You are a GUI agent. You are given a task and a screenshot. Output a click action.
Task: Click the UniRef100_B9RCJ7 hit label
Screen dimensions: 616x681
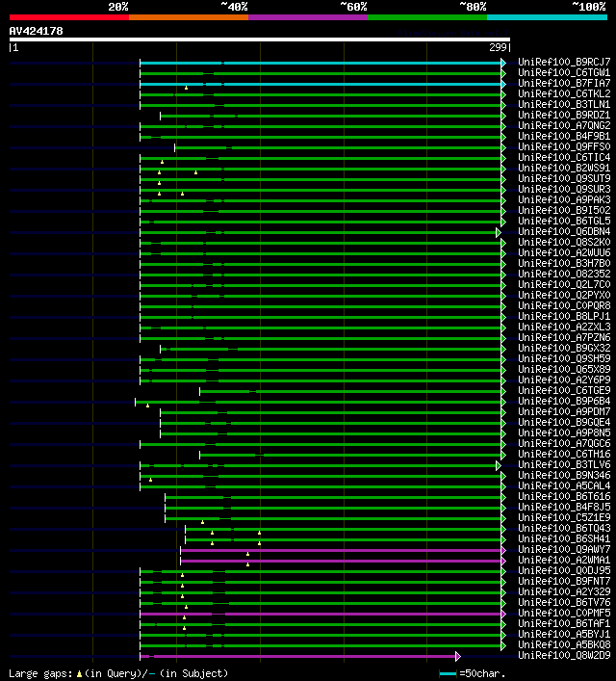pos(564,62)
